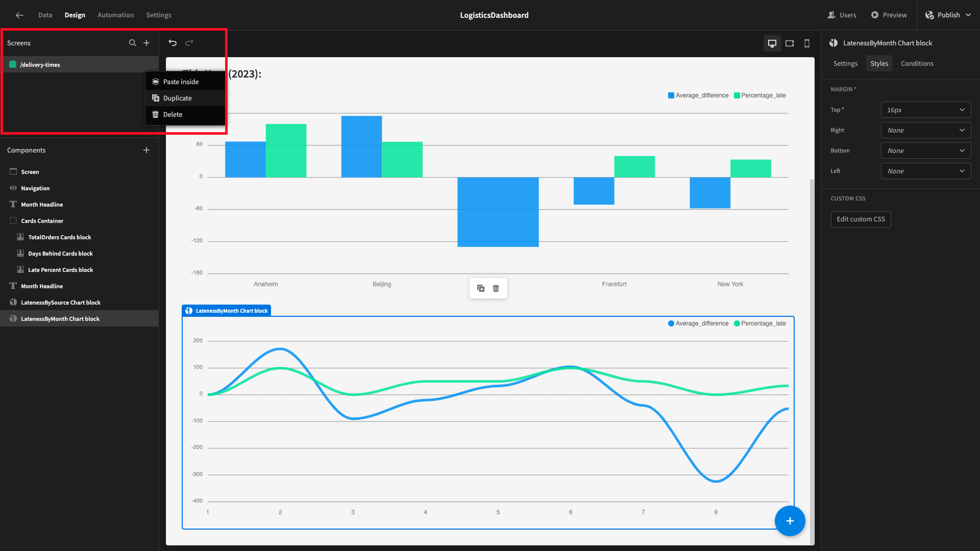Open the Users button

(x=842, y=15)
